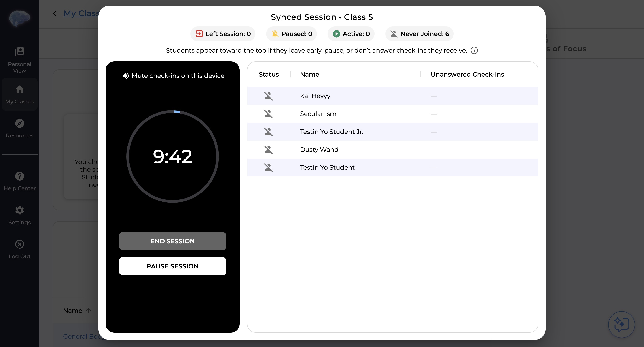The height and width of the screenshot is (347, 644).
Task: Open the chat assistant sparkle icon
Action: [621, 324]
